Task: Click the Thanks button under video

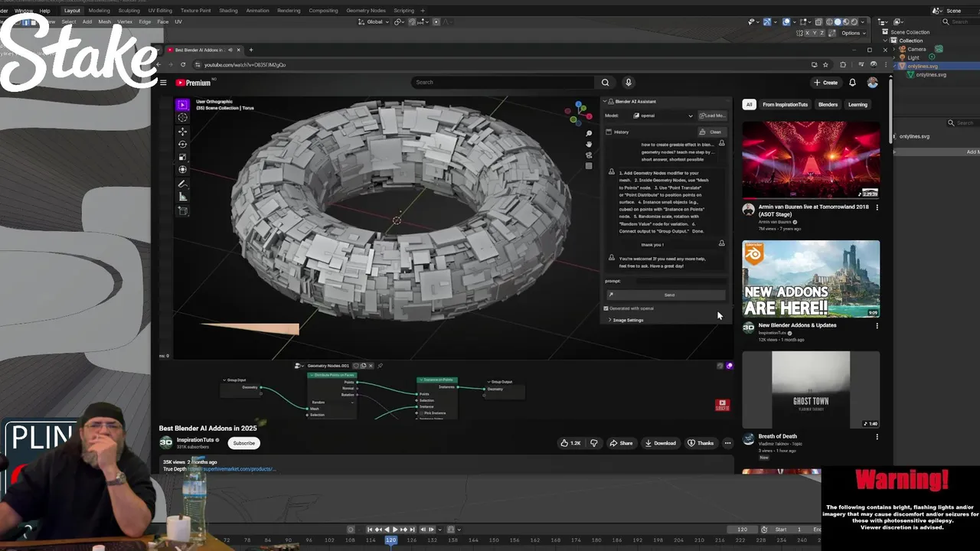Action: click(701, 443)
